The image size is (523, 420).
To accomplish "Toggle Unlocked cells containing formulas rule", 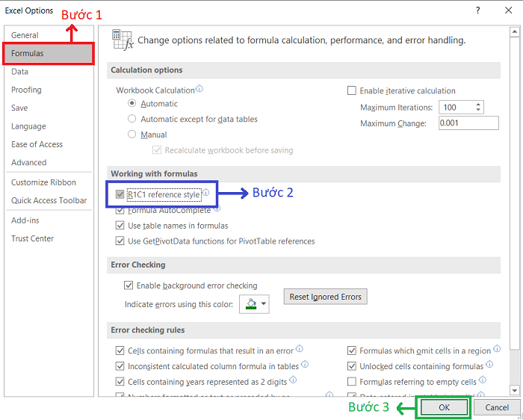I will (x=352, y=366).
